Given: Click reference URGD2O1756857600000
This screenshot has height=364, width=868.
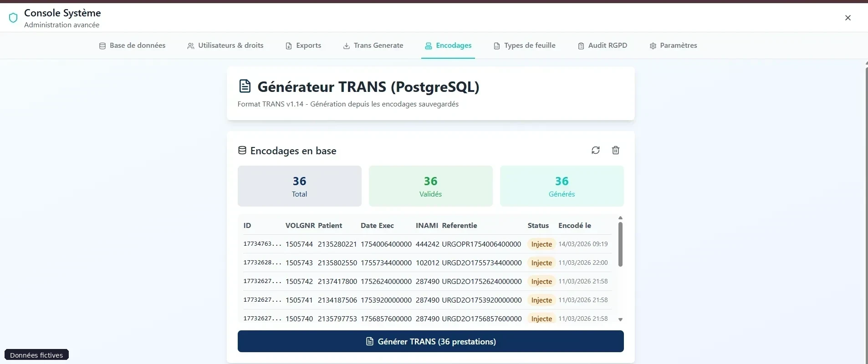Looking at the screenshot, I should pyautogui.click(x=482, y=319).
